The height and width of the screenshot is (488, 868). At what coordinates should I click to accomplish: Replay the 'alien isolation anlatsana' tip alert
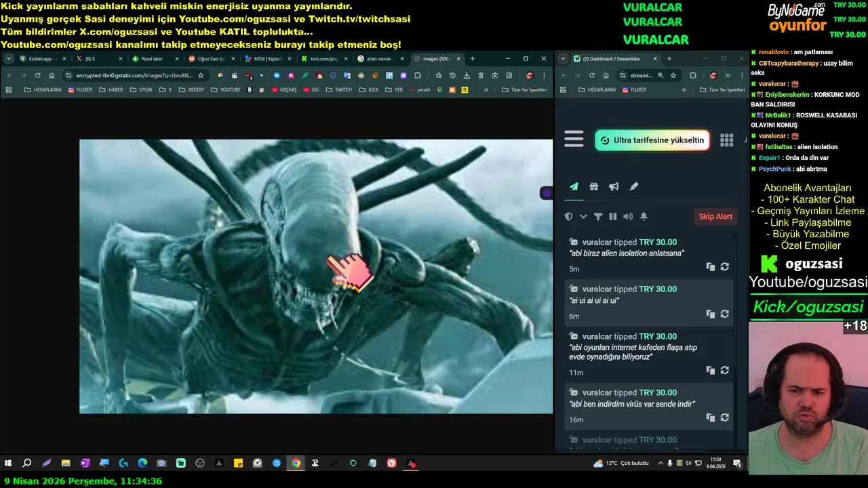pos(724,267)
